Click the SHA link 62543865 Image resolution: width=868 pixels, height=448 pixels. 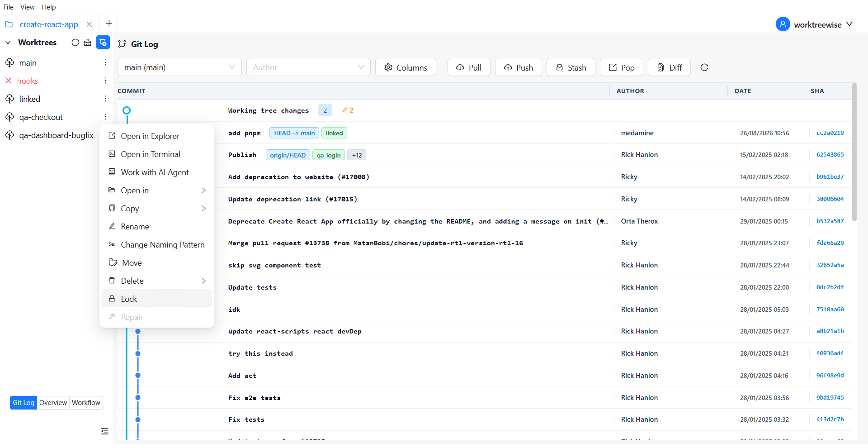pyautogui.click(x=830, y=155)
